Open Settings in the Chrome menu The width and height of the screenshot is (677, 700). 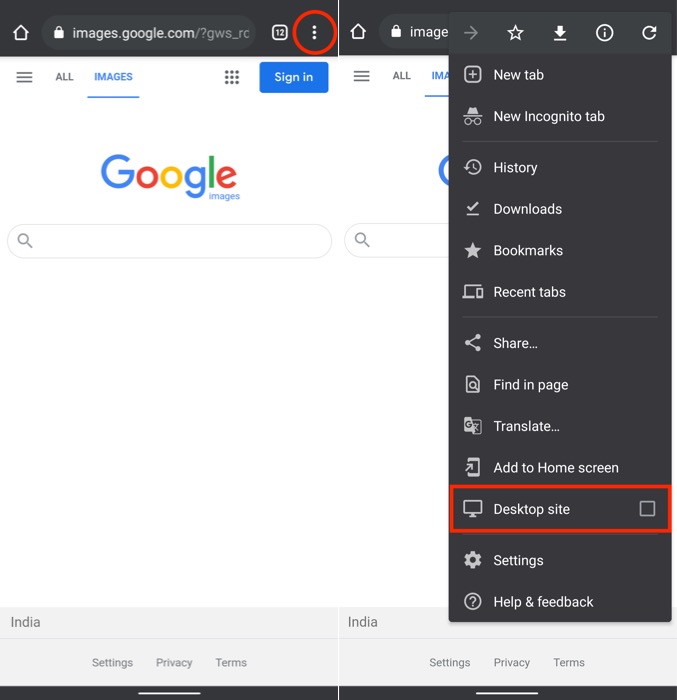[x=560, y=560]
